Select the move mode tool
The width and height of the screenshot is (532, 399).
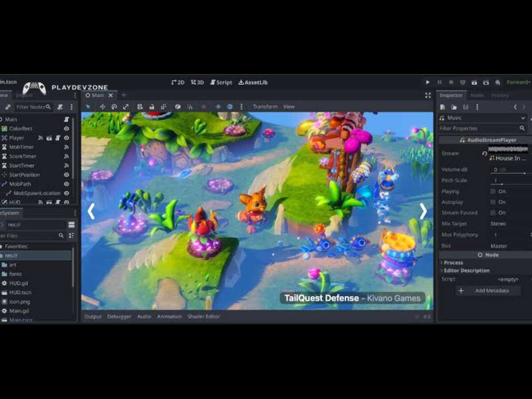pyautogui.click(x=102, y=107)
